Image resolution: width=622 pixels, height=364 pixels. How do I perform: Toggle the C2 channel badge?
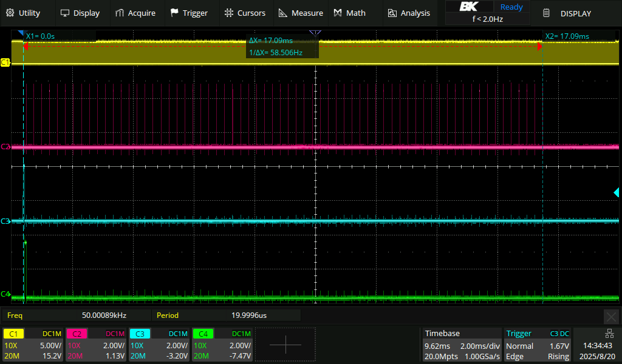click(77, 334)
